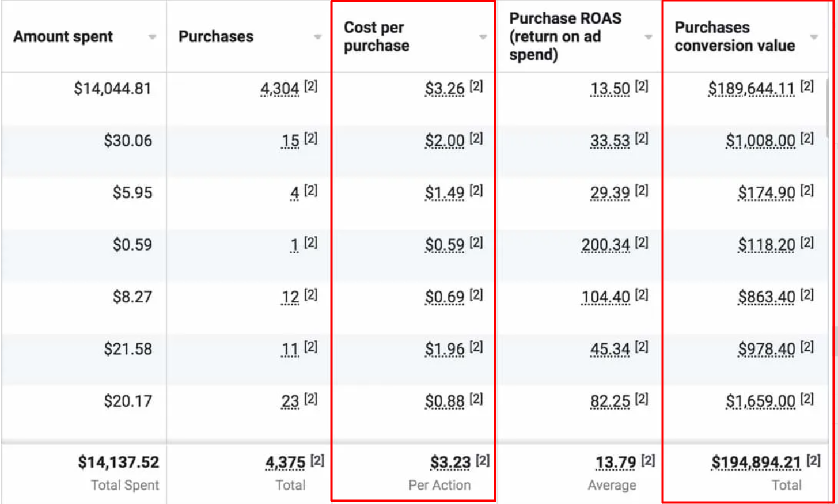Viewport: 838px width, 504px height.
Task: Click footnote [2] beside 15 purchases
Action: point(310,139)
